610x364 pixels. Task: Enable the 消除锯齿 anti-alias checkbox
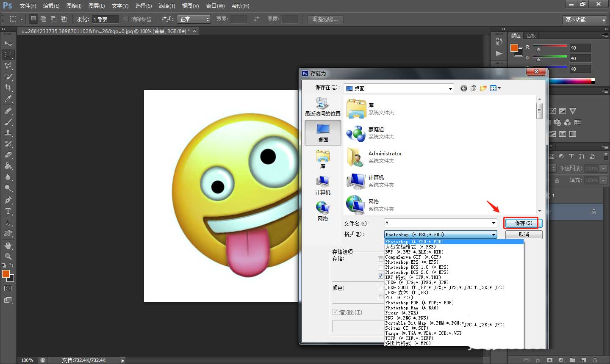pos(126,19)
